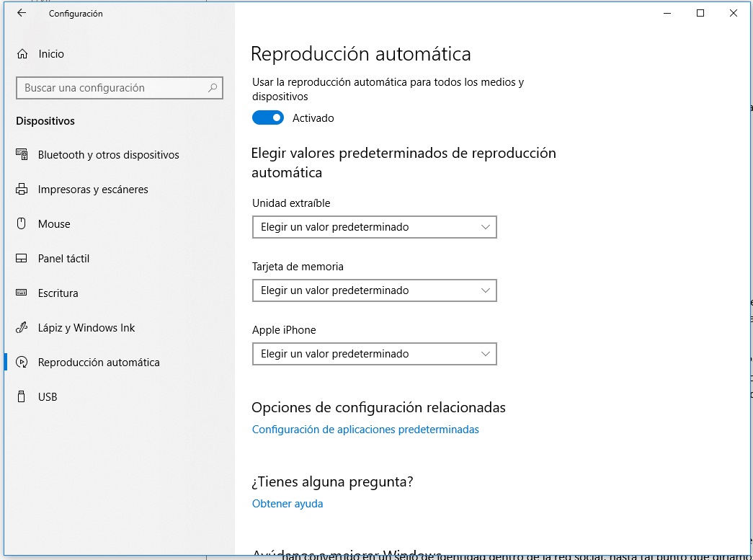This screenshot has width=753, height=560.
Task: Click the Inicio home icon
Action: [22, 54]
